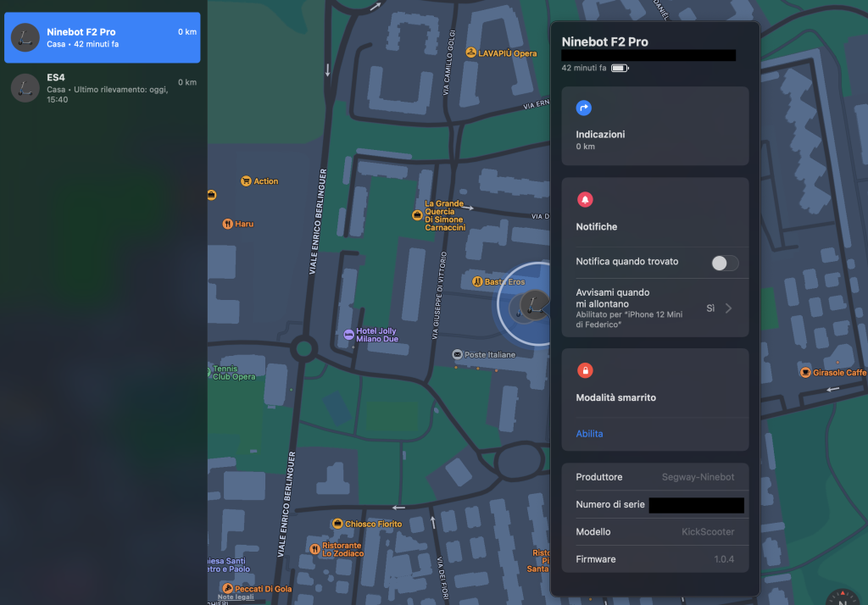The height and width of the screenshot is (605, 868).
Task: Click the Modello KickScooter row
Action: point(655,532)
